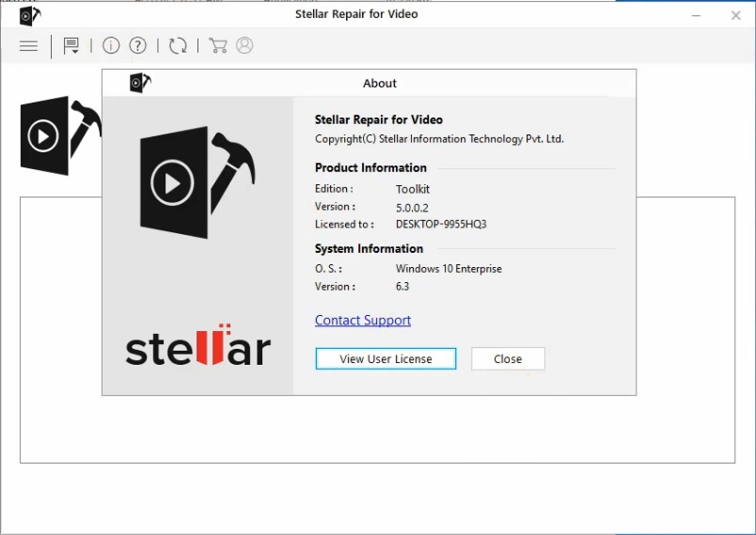756x535 pixels.
Task: Close the About dialog with Close button
Action: pos(508,359)
